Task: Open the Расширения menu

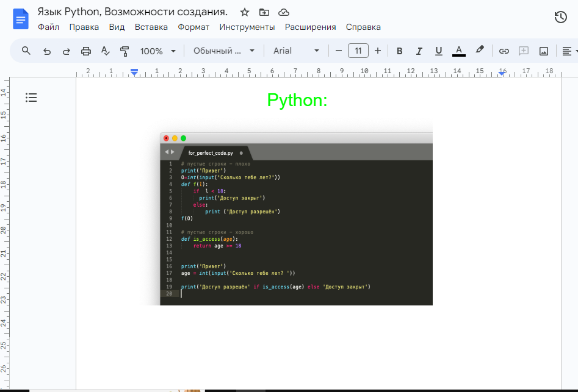Action: click(x=311, y=27)
